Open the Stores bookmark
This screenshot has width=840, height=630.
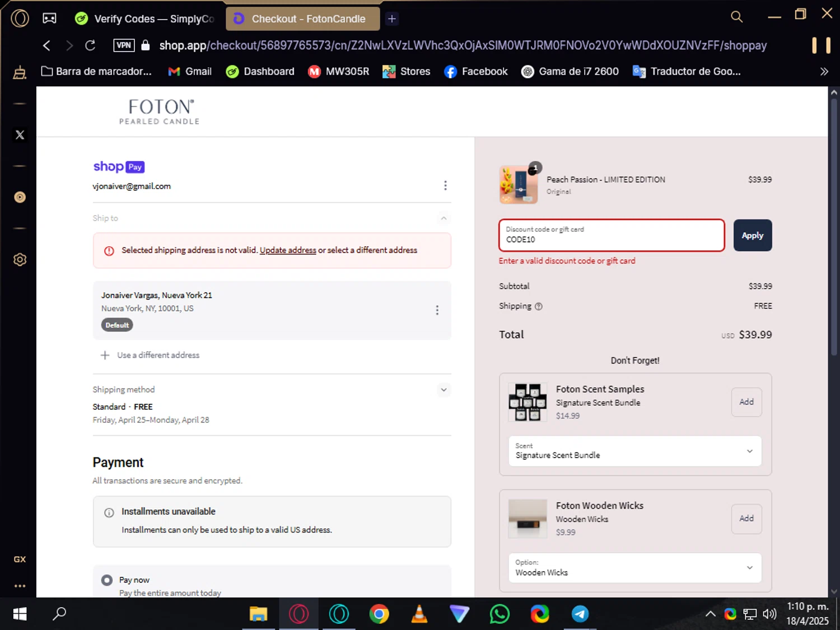[406, 72]
